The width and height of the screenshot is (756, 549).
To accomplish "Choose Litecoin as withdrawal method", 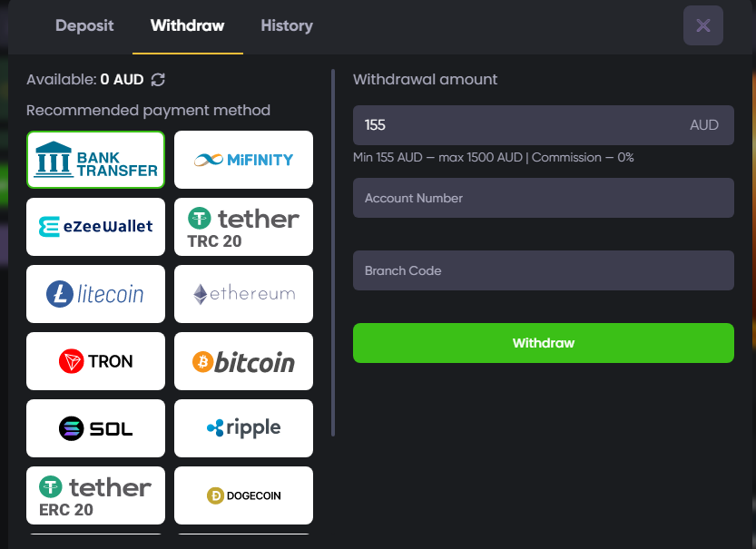I will [x=96, y=294].
